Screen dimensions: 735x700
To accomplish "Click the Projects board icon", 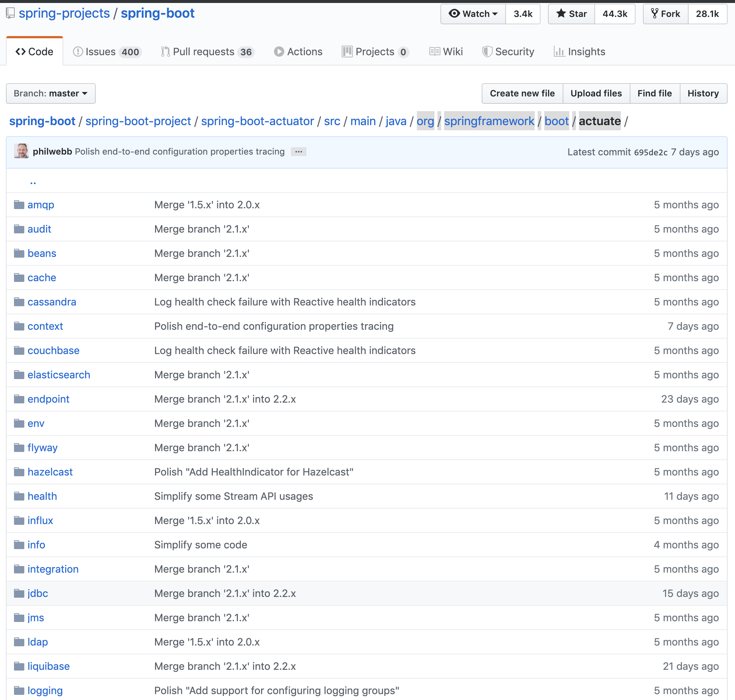I will (x=347, y=52).
